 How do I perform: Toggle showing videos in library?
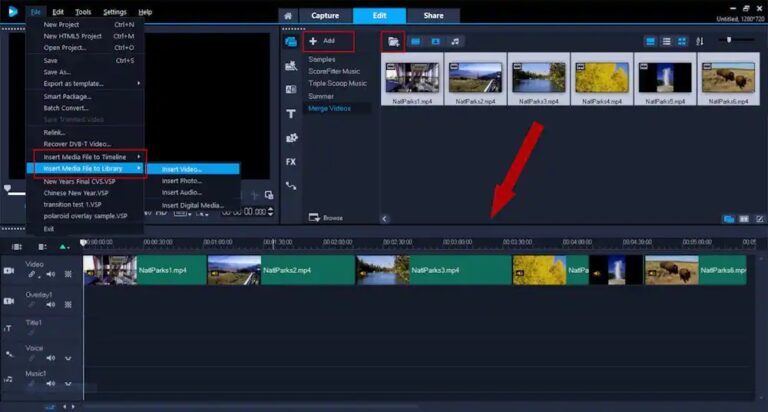[415, 42]
